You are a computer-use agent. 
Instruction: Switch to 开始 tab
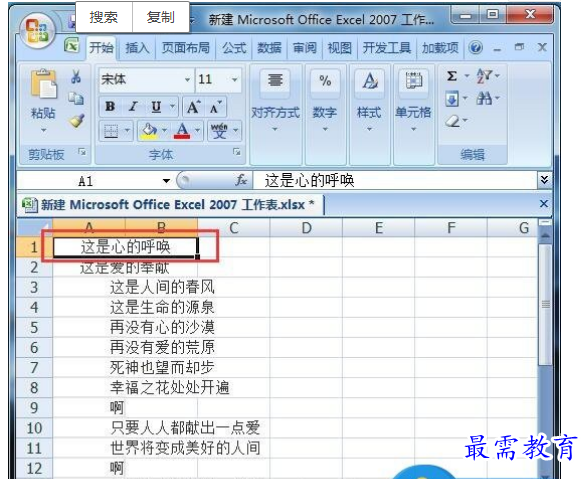(101, 48)
